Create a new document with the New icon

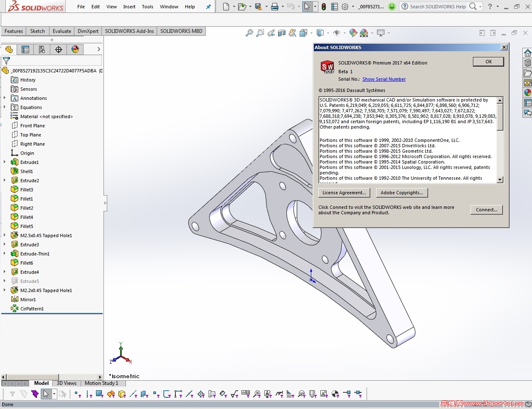[x=226, y=7]
